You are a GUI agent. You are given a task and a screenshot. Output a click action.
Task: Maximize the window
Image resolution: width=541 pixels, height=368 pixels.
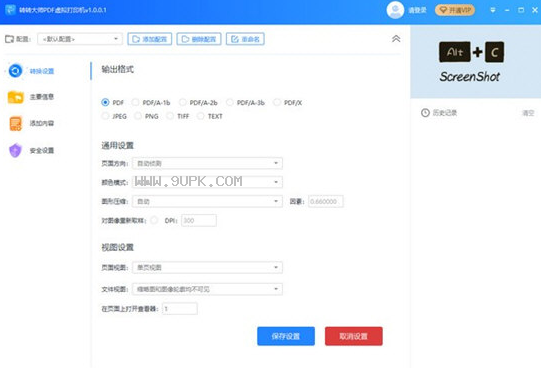[x=521, y=10]
